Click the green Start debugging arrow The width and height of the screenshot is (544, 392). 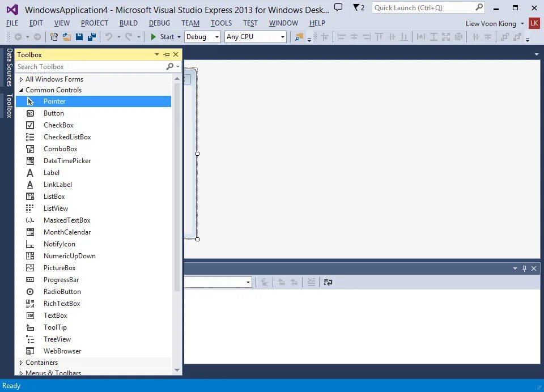tap(154, 37)
